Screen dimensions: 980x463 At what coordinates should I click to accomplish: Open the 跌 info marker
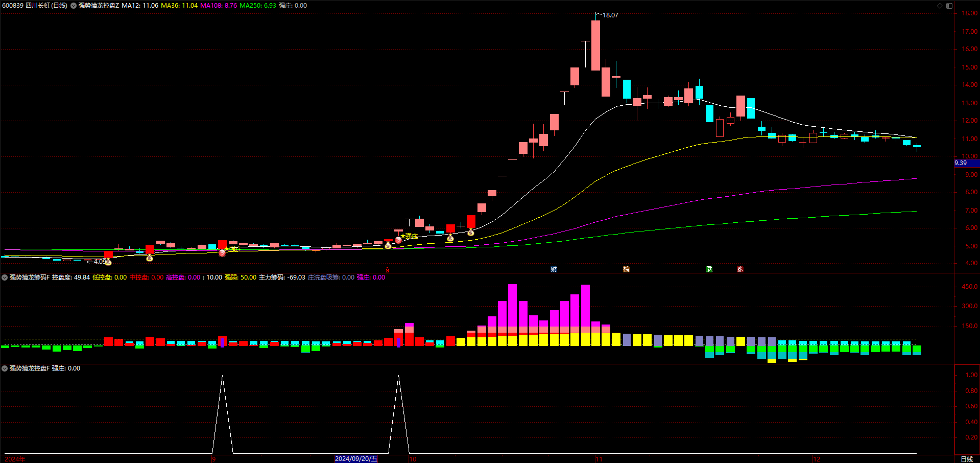[x=709, y=269]
